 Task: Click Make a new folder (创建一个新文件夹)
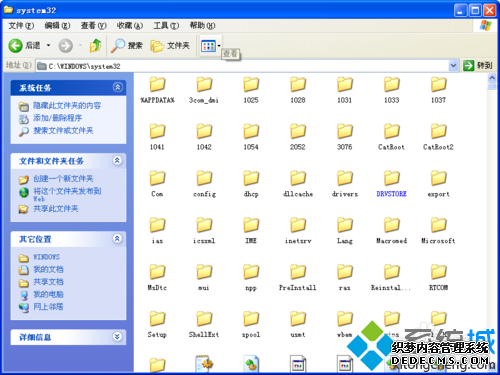pyautogui.click(x=63, y=179)
